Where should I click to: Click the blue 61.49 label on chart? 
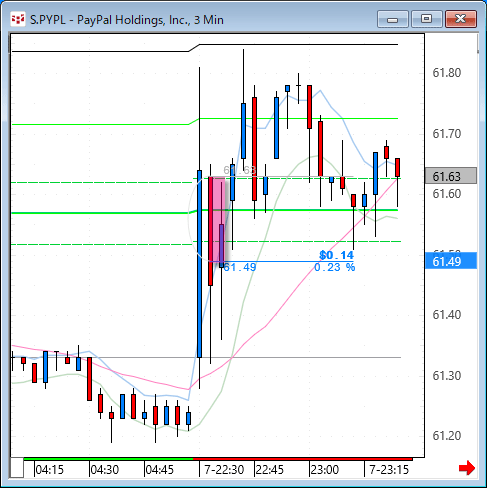[240, 267]
